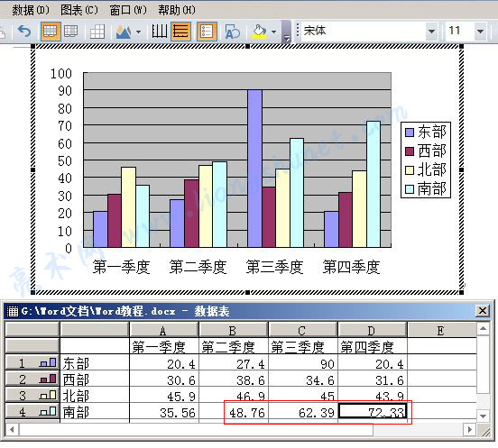
Task: Click datasheet horizontal scrollbar left arrow
Action: [12, 430]
